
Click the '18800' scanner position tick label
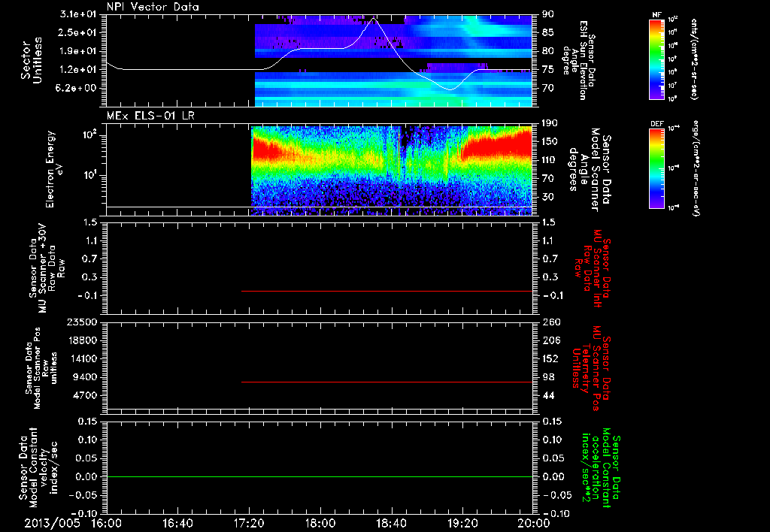pyautogui.click(x=83, y=340)
